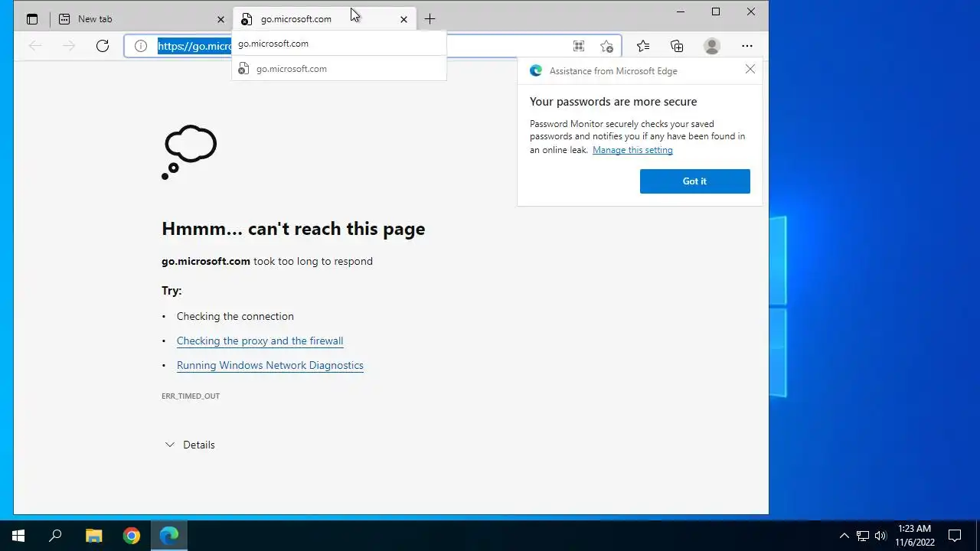Expand the Details section
980x551 pixels.
click(x=190, y=445)
